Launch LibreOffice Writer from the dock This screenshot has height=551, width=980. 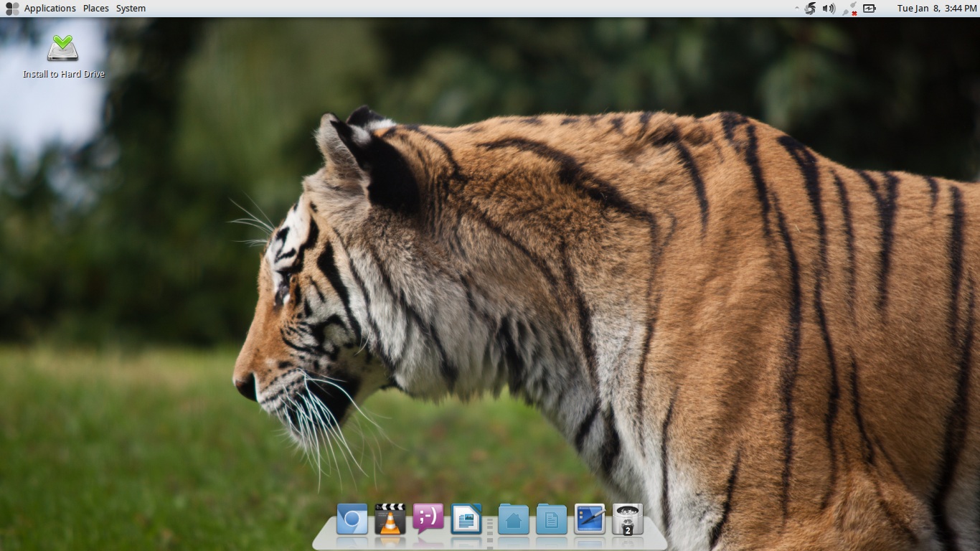tap(466, 519)
